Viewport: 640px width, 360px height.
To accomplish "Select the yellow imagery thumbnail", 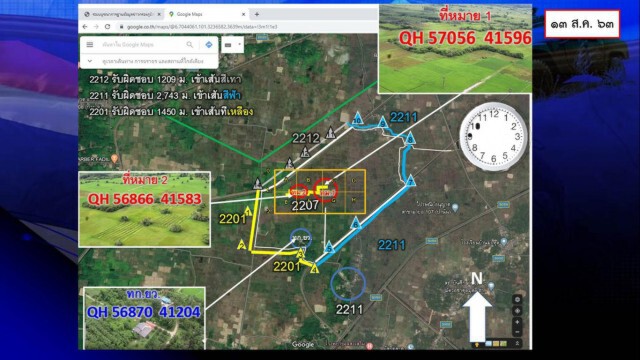I will click(496, 344).
